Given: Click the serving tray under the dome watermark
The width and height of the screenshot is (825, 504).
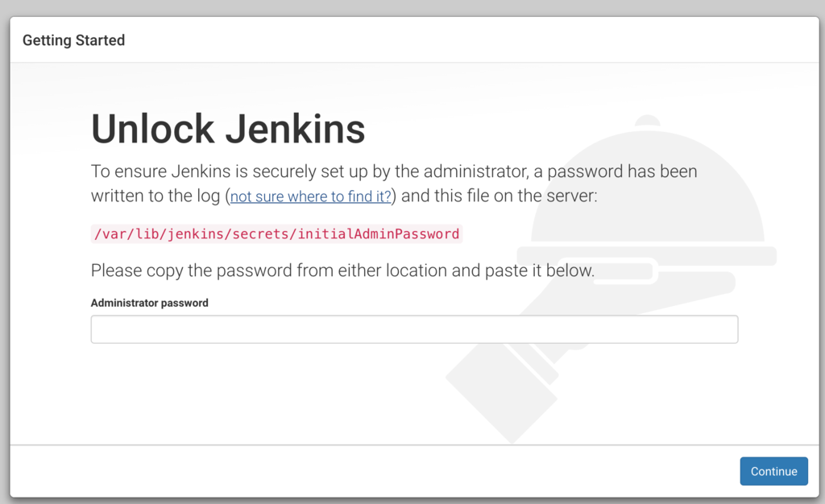Looking at the screenshot, I should pos(646,256).
